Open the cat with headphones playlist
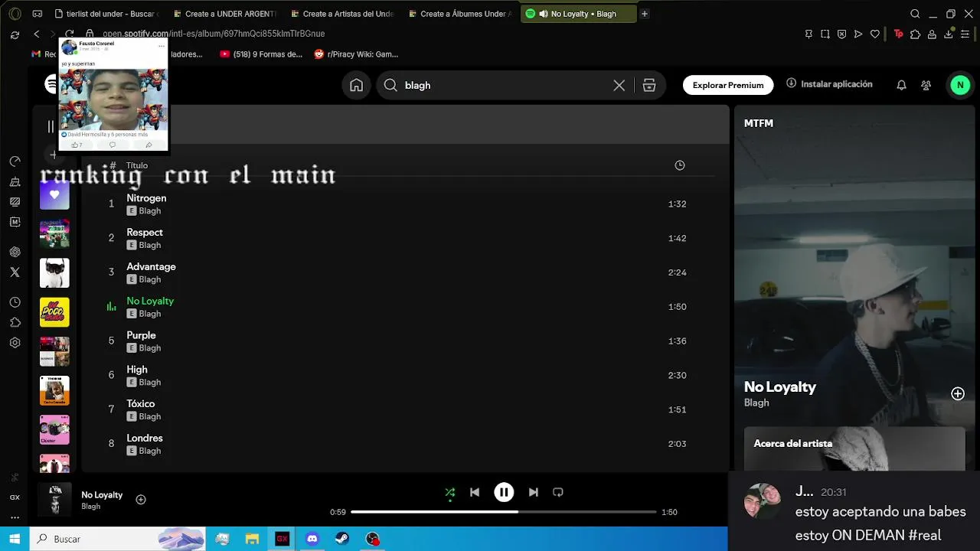This screenshot has height=551, width=980. click(54, 273)
